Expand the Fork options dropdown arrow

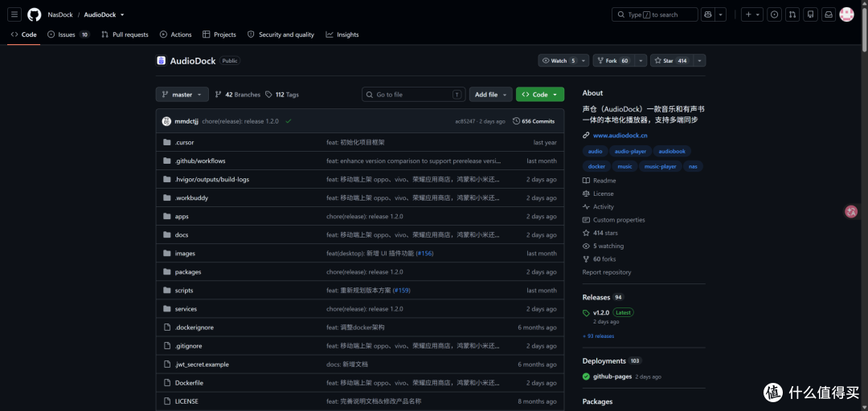[x=641, y=61]
